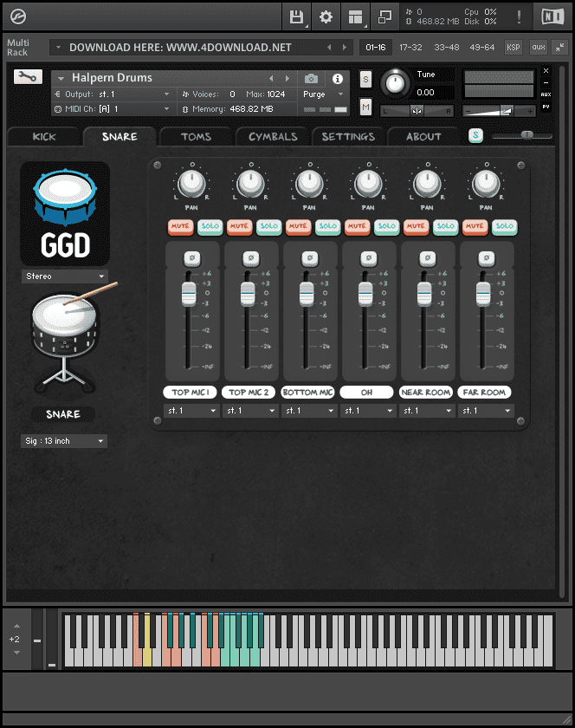Image resolution: width=575 pixels, height=728 pixels.
Task: Toggle the aux sends display
Action: pos(539,48)
